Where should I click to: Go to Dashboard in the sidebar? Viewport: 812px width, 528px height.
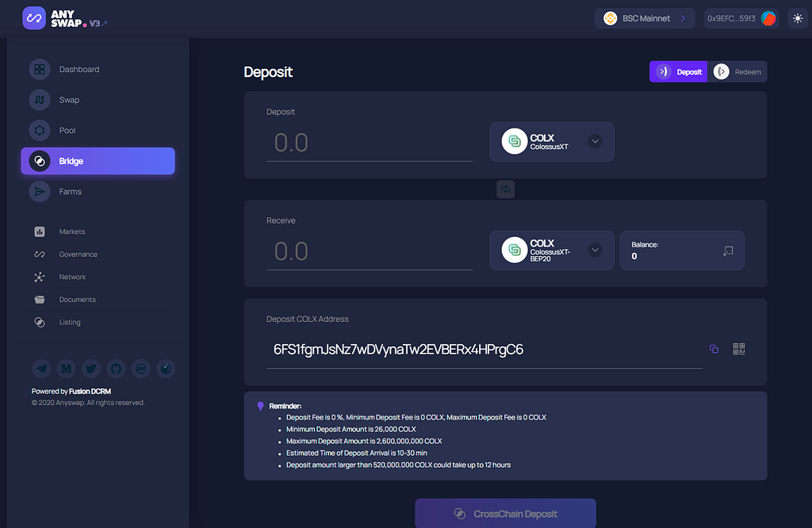[98, 69]
